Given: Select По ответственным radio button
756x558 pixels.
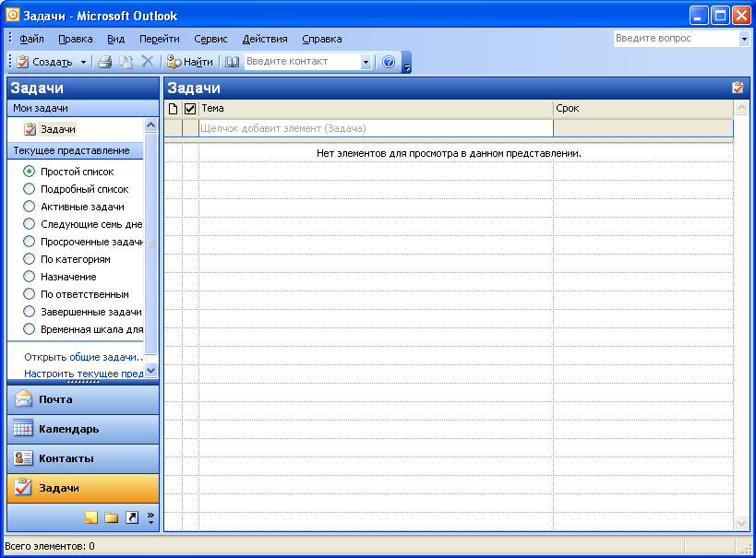Looking at the screenshot, I should tap(29, 294).
